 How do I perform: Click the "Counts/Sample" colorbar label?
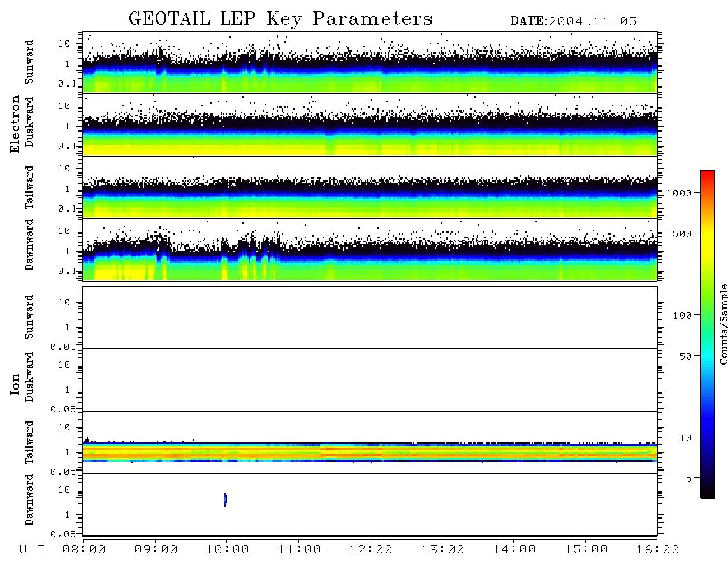click(723, 324)
